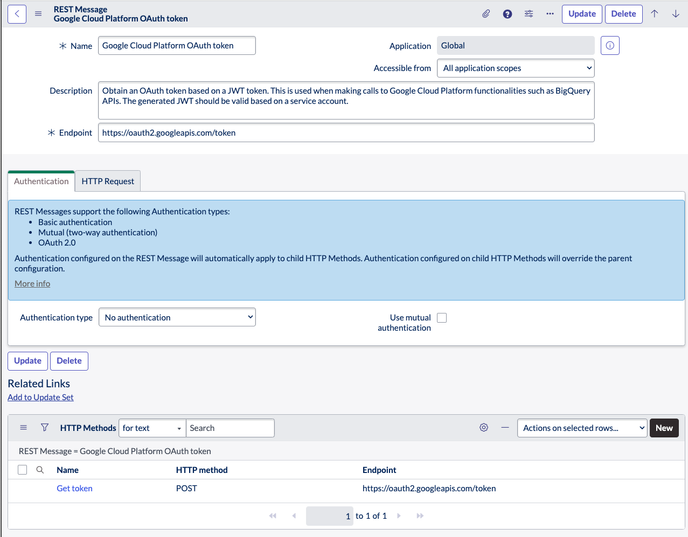Image resolution: width=688 pixels, height=537 pixels.
Task: Click the bottom Update button
Action: pyautogui.click(x=28, y=361)
